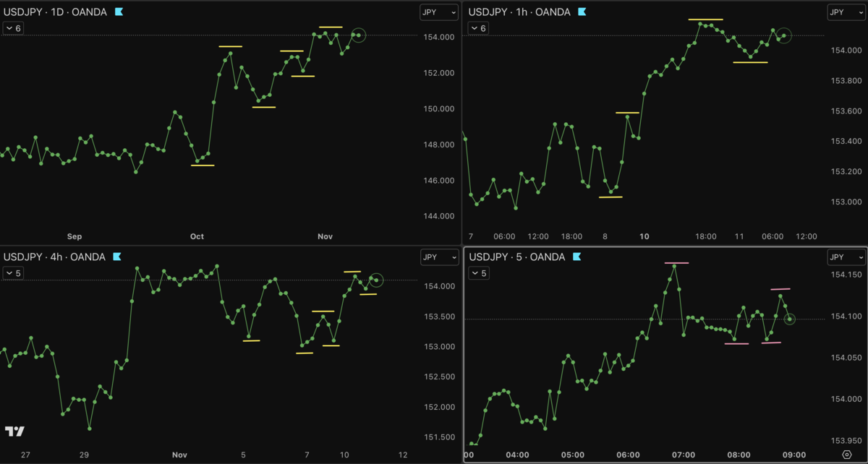Click 153.800 price label on 1h chart axis
The height and width of the screenshot is (464, 868).
click(x=846, y=80)
